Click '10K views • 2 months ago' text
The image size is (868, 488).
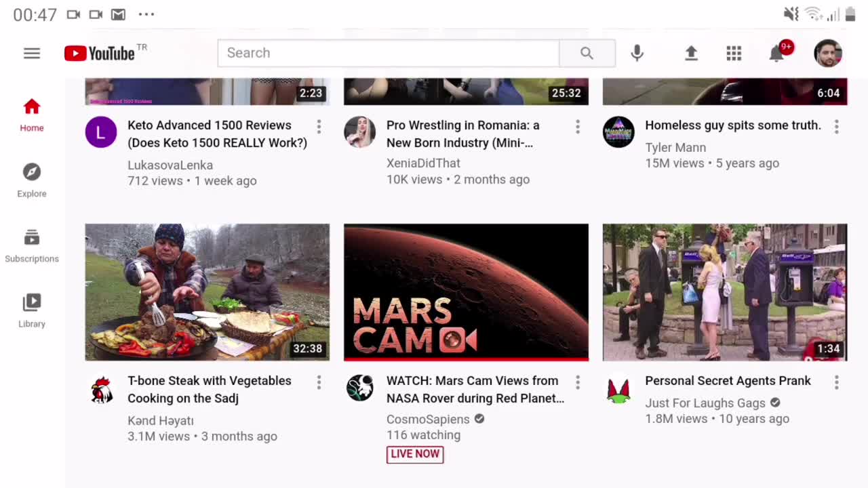pos(458,180)
